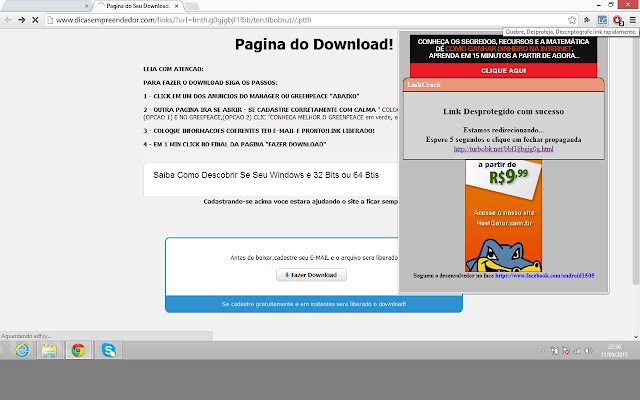640x400 pixels.
Task: Click step '3 - COLOQUE INFORMACOES' text
Action: [259, 131]
